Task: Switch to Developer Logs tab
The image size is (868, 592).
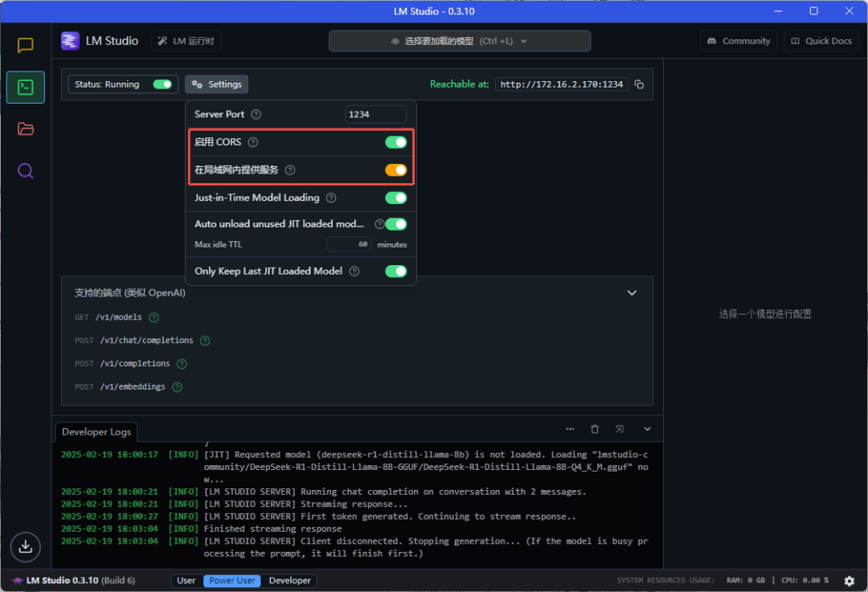Action: tap(96, 432)
